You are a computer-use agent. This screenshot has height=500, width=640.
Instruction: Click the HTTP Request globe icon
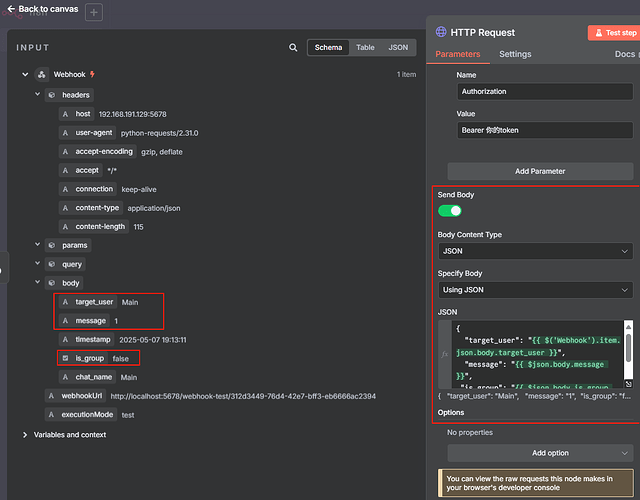441,32
